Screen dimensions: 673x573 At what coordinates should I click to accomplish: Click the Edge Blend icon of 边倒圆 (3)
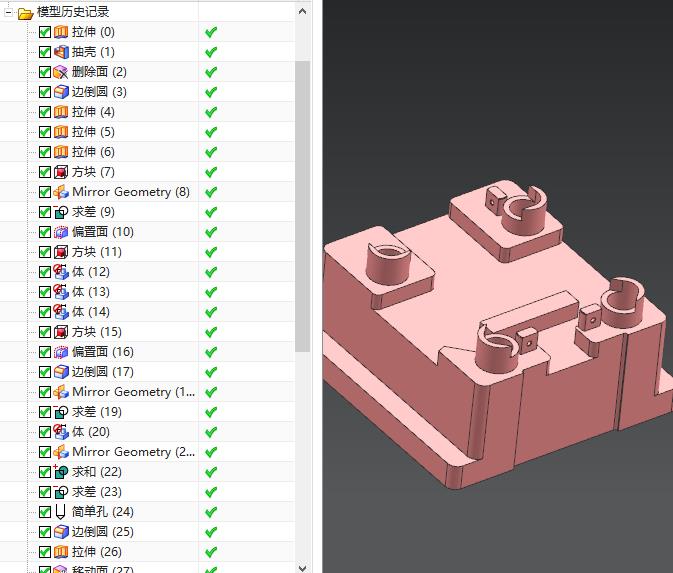61,92
